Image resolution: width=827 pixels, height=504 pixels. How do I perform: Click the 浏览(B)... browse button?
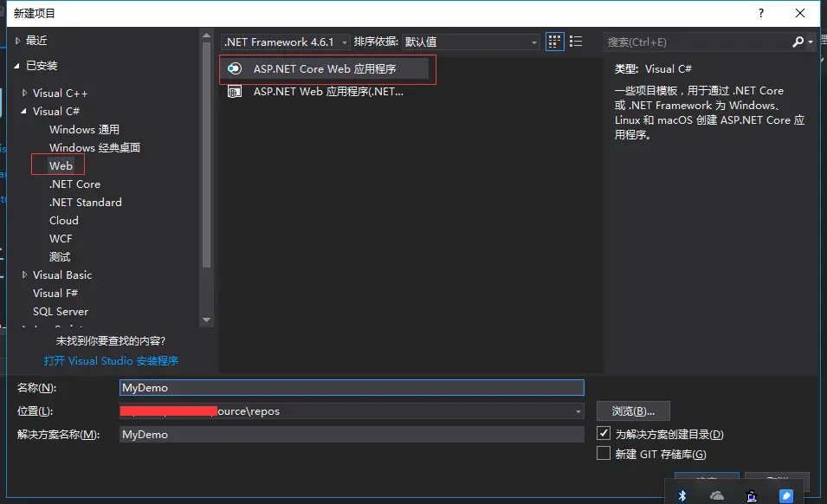(x=633, y=411)
